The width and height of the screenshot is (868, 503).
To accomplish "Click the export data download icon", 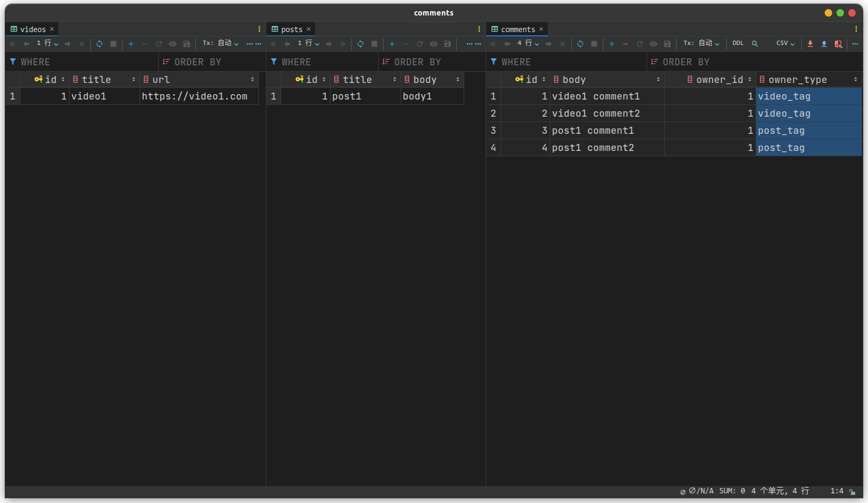I will [x=810, y=44].
